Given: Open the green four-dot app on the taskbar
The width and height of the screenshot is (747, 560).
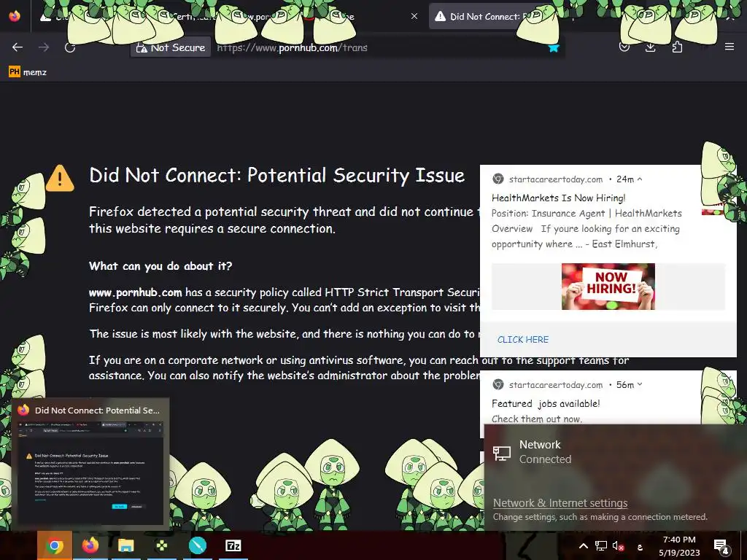Looking at the screenshot, I should coord(161,545).
